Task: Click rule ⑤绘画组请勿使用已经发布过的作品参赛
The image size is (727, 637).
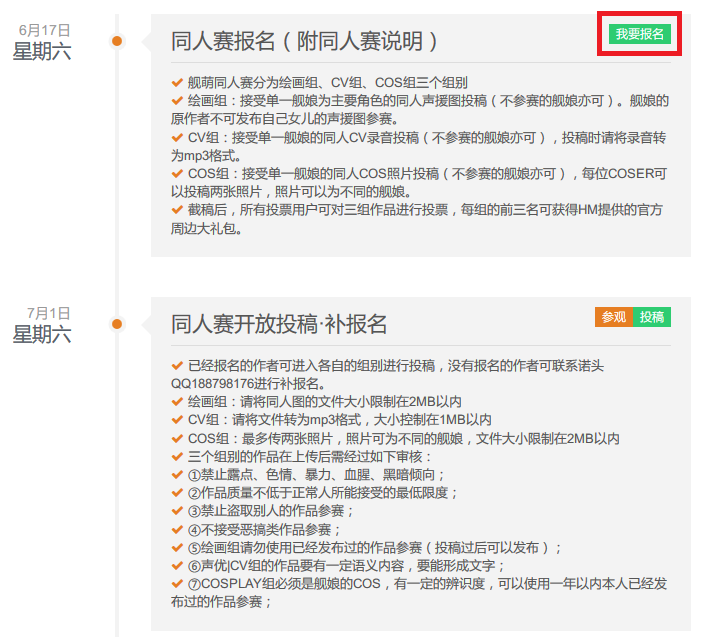Action: click(375, 548)
